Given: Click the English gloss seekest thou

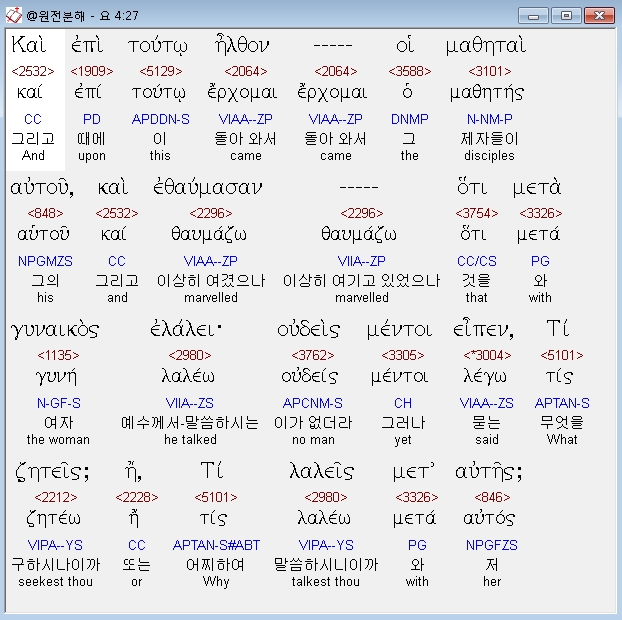Looking at the screenshot, I should 56,582.
